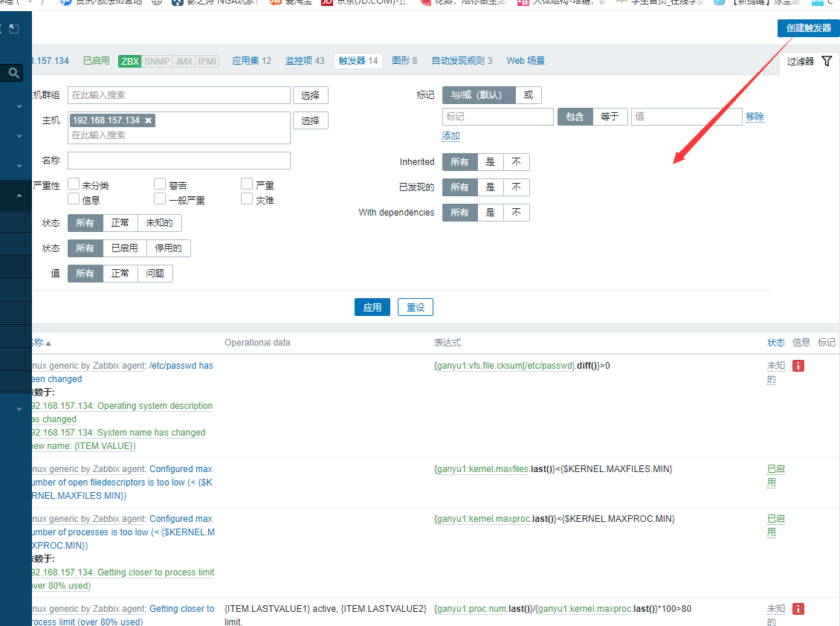Image resolution: width=840 pixels, height=626 pixels.
Task: Open the kernel.maxfiles expression link
Action: (x=481, y=469)
